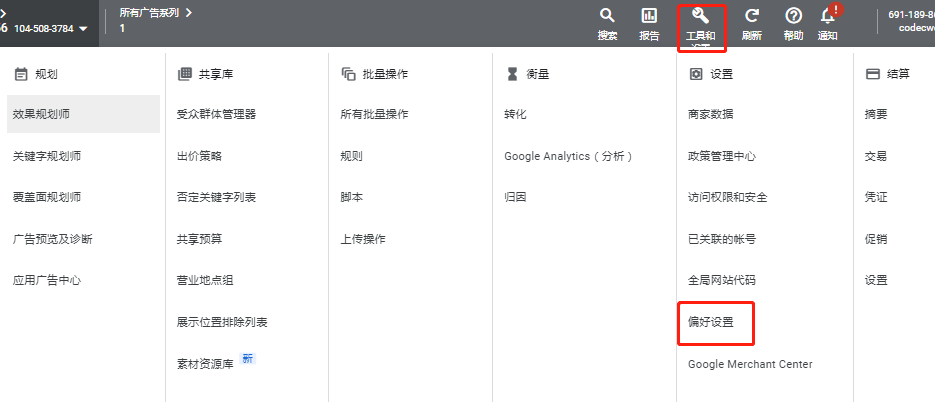Viewport: 935px width, 408px height.
Task: Select 所有批量操作 bulk actions
Action: [374, 114]
